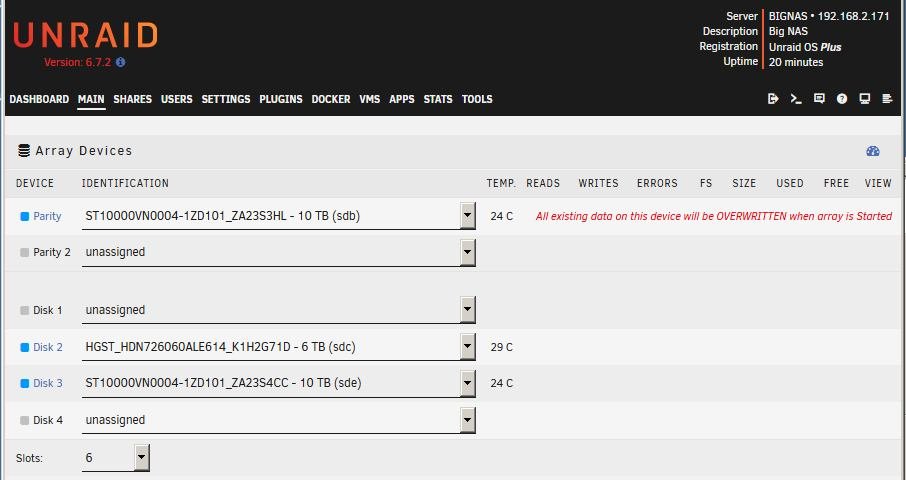Image resolution: width=906 pixels, height=480 pixels.
Task: Click the Disk 3 device link
Action: pos(48,383)
